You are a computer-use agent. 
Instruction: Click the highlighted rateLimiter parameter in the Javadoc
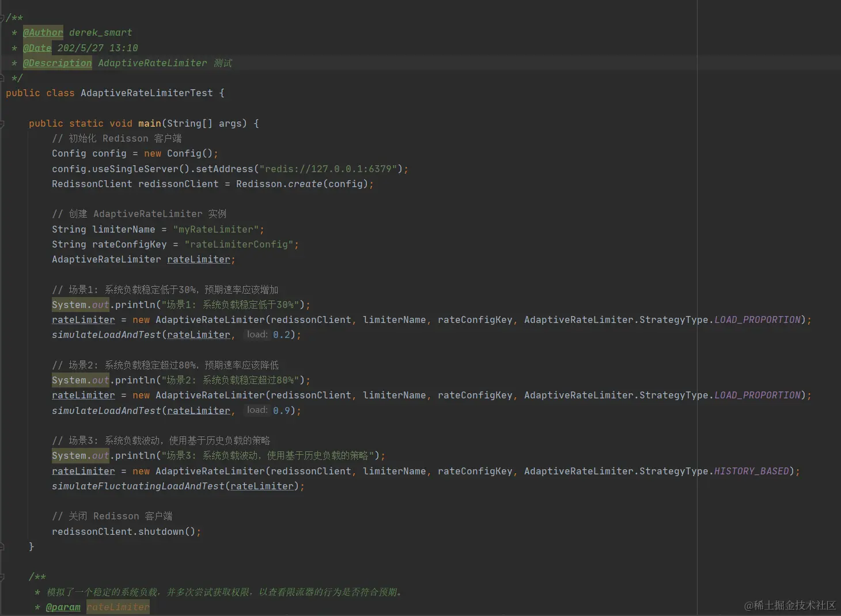point(118,607)
